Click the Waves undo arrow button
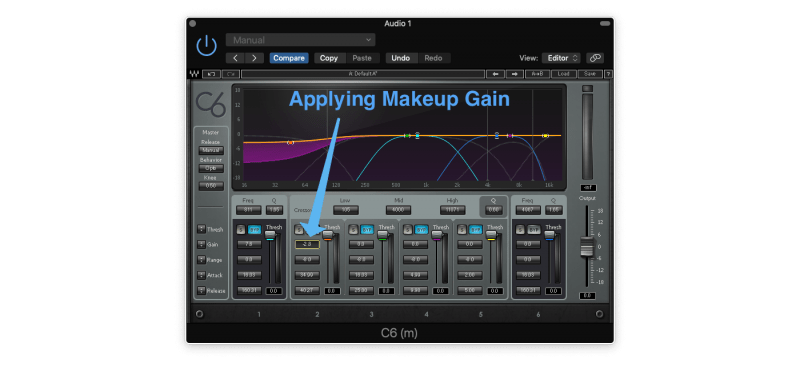 211,74
